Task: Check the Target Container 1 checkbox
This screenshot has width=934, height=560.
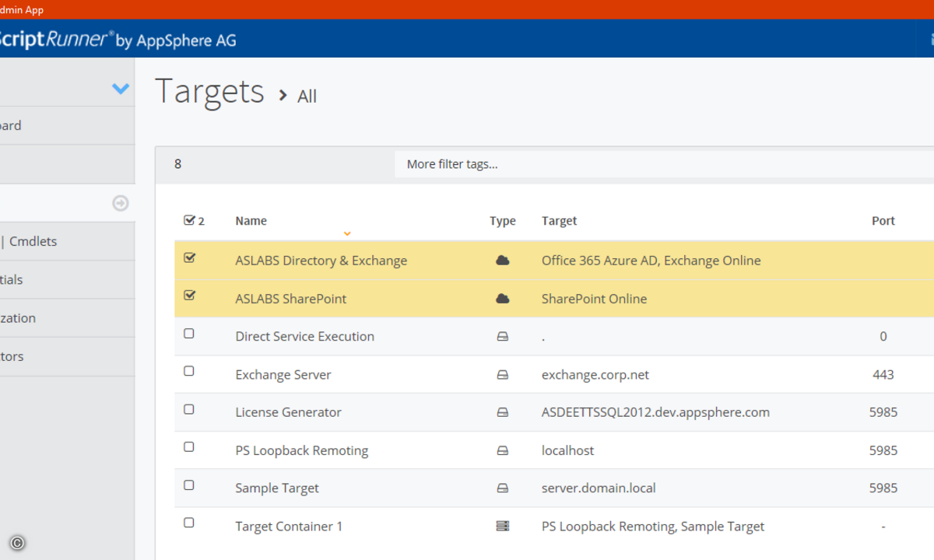Action: coord(188,523)
